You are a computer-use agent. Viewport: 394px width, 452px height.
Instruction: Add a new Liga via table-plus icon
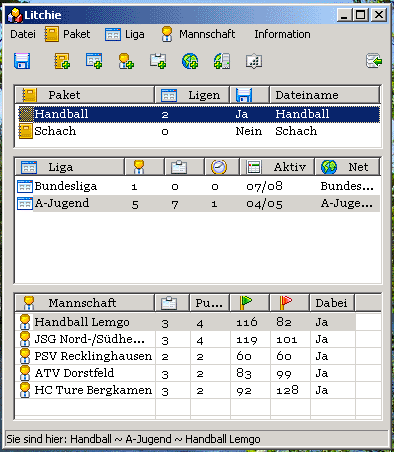tap(94, 61)
